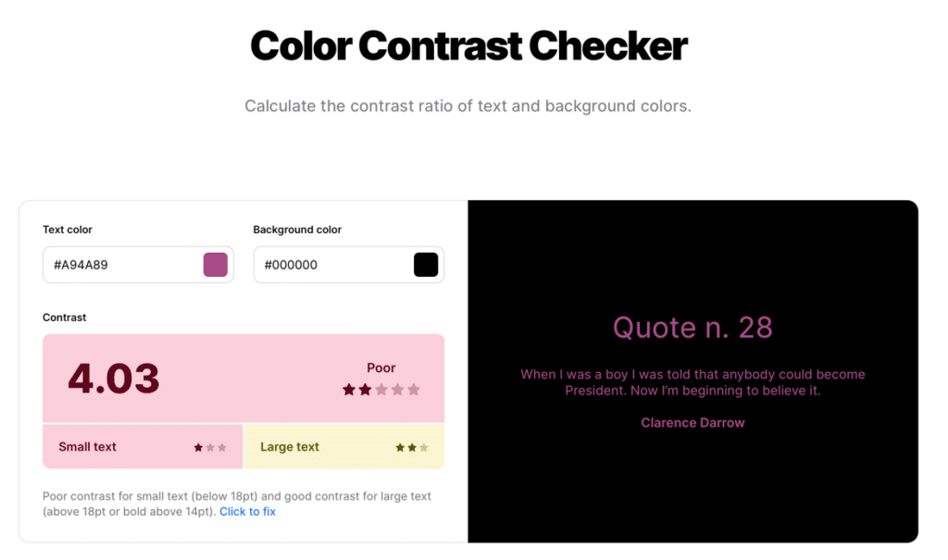The width and height of the screenshot is (948, 560).
Task: Click the Poor rating label
Action: 380,367
